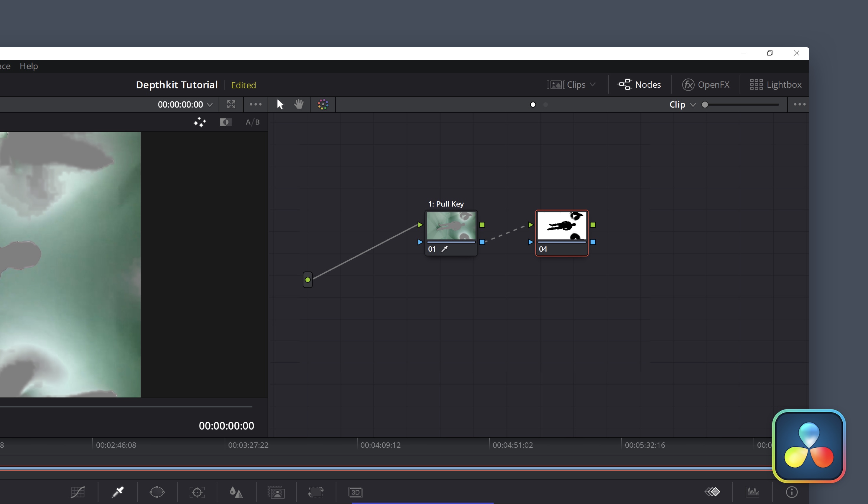The height and width of the screenshot is (504, 868).
Task: Open the Lightbox view
Action: point(776,84)
